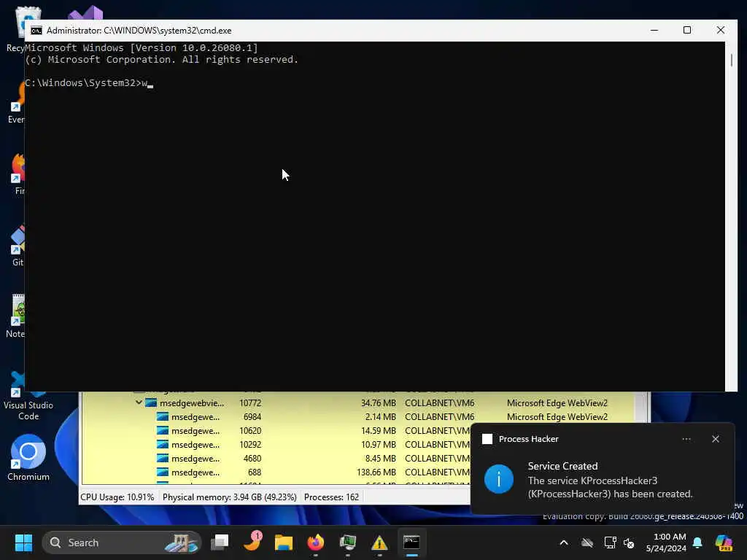Open Task View on the taskbar
This screenshot has width=747, height=560.
pyautogui.click(x=220, y=542)
